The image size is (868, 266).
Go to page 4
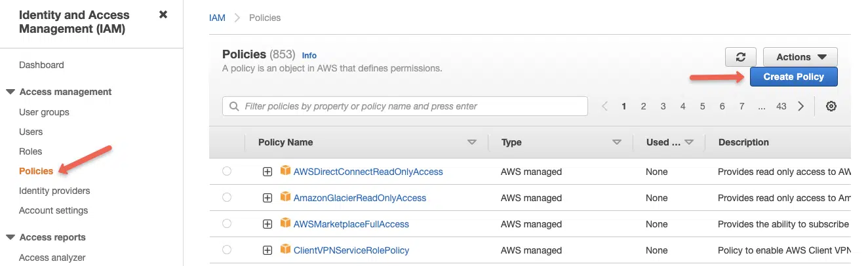[683, 106]
